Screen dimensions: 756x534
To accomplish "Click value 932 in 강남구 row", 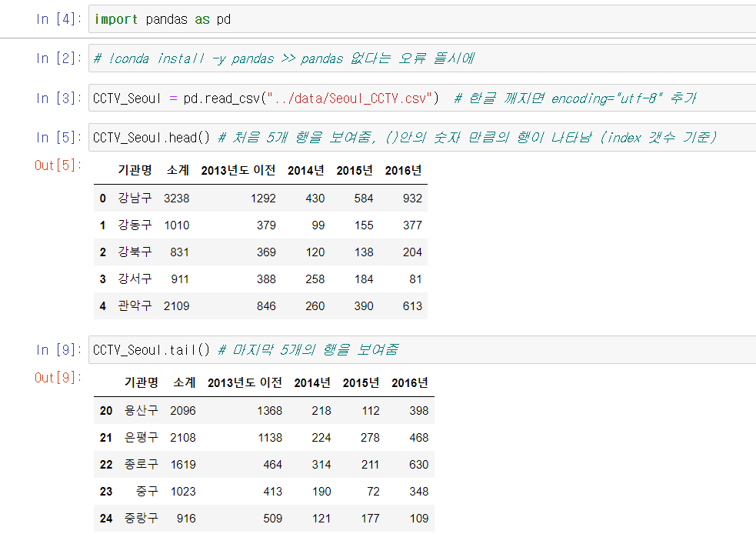I will [413, 199].
